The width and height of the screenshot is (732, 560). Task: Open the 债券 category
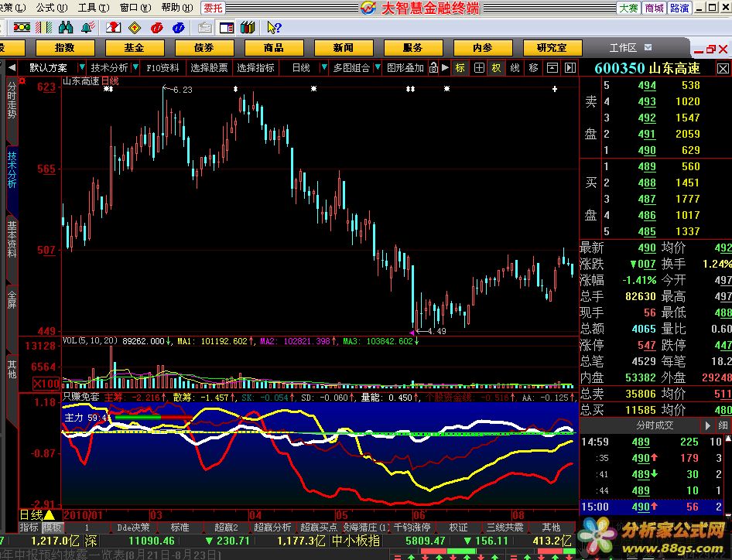pyautogui.click(x=204, y=48)
